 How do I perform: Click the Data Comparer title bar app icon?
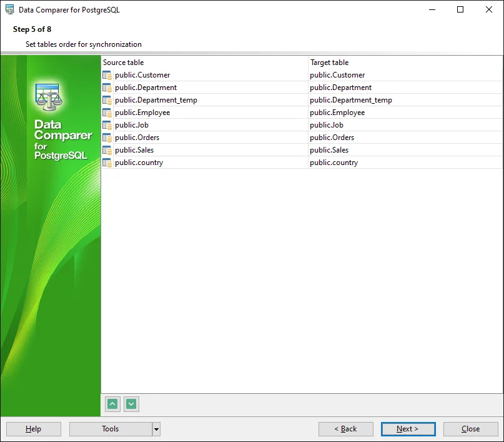[x=9, y=10]
